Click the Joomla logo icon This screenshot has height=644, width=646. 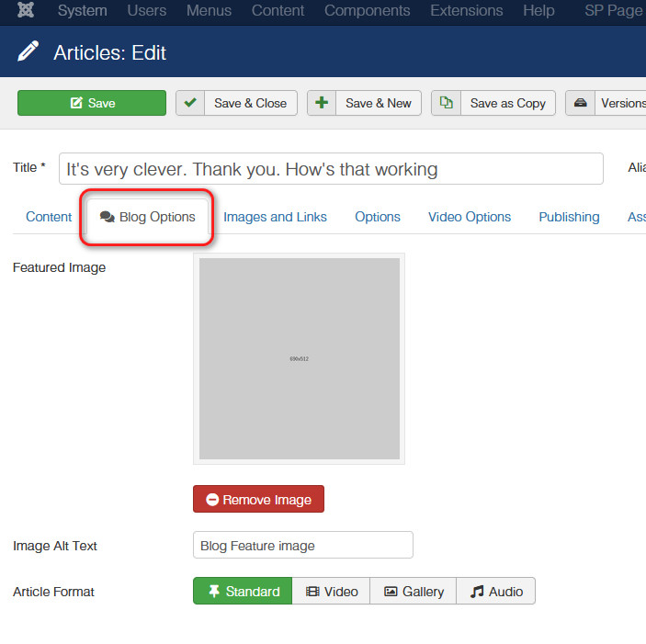pyautogui.click(x=26, y=9)
